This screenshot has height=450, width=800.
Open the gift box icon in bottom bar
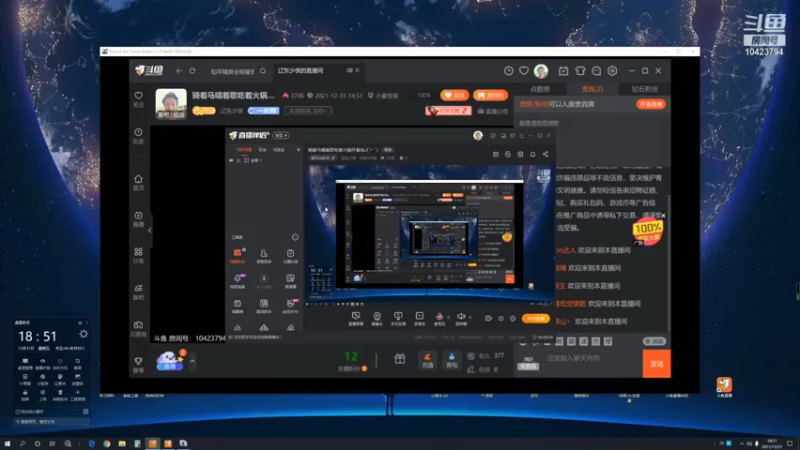click(x=399, y=359)
